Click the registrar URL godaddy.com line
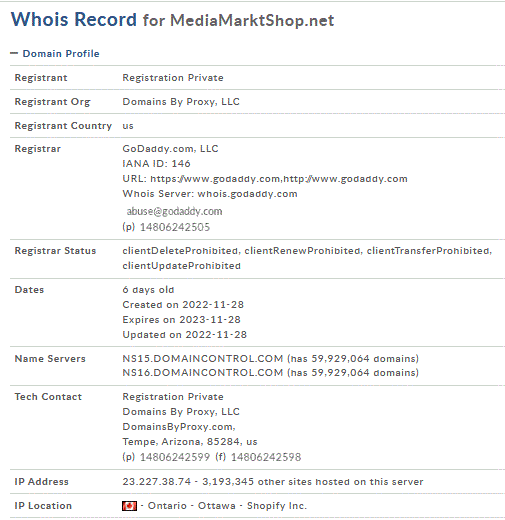505x520 pixels. click(x=265, y=179)
